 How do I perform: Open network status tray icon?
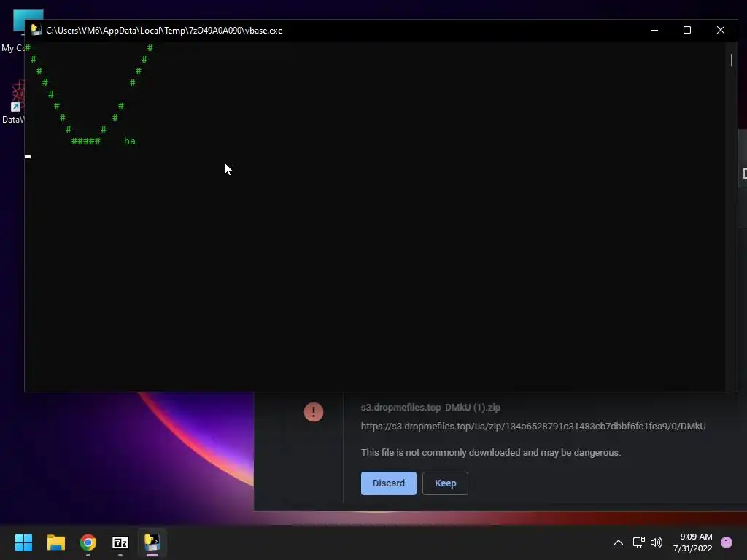638,542
